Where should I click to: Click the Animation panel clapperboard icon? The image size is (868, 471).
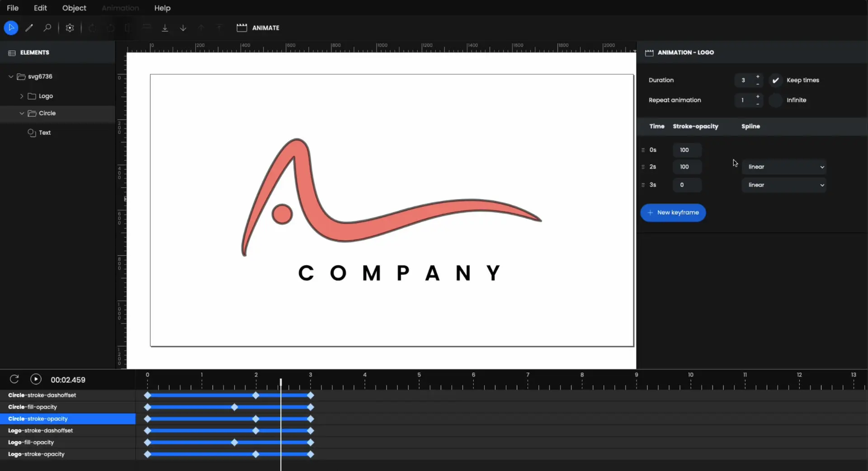click(649, 53)
